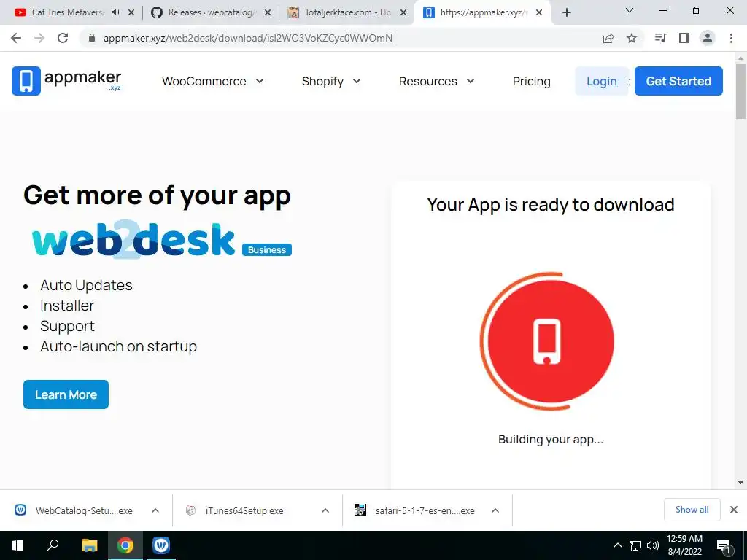View site info via the lock icon

tap(93, 38)
